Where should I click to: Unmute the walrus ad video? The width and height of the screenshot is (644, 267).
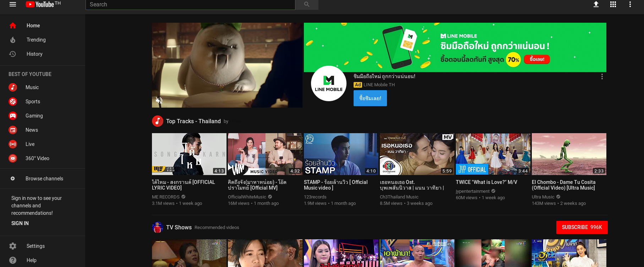click(159, 100)
